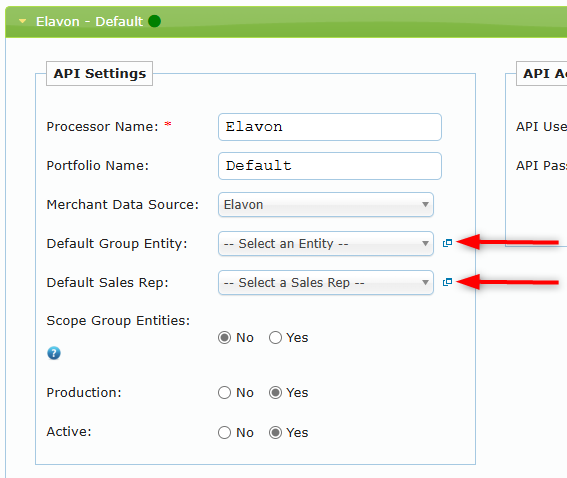Select Yes for Scope Group Entities
The height and width of the screenshot is (478, 567).
[275, 338]
